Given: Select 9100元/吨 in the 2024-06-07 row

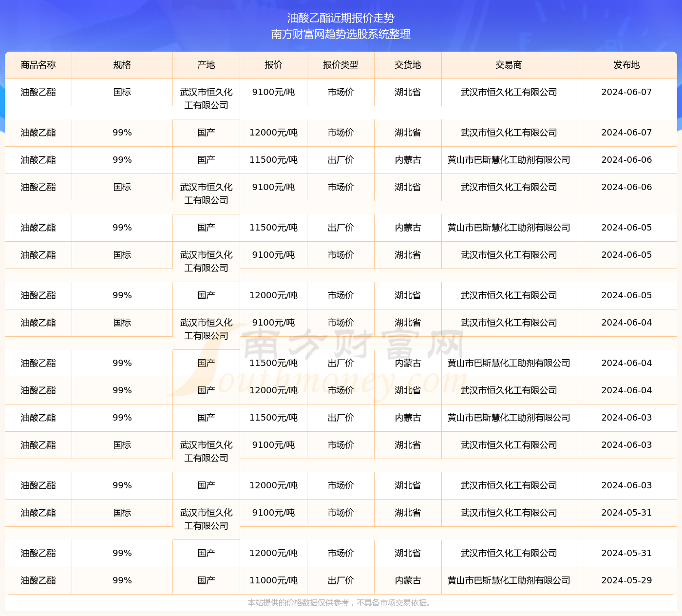Looking at the screenshot, I should [x=273, y=92].
